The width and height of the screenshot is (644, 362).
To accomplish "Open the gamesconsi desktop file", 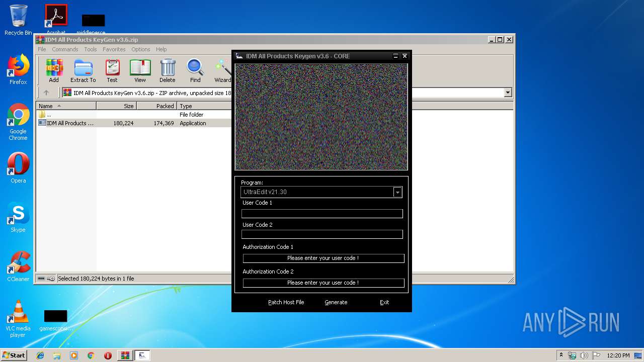I will pyautogui.click(x=55, y=320).
